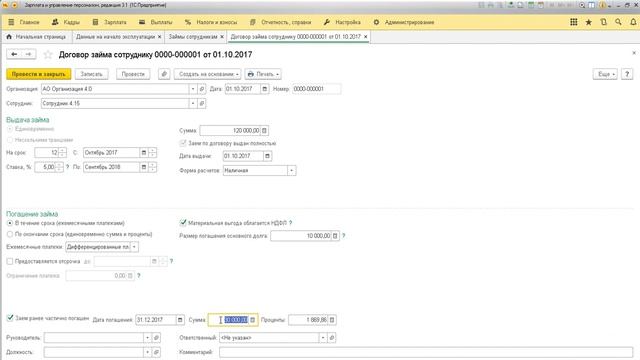This screenshot has width=640, height=360.
Task: Open Главное menu section
Action: coord(24,22)
